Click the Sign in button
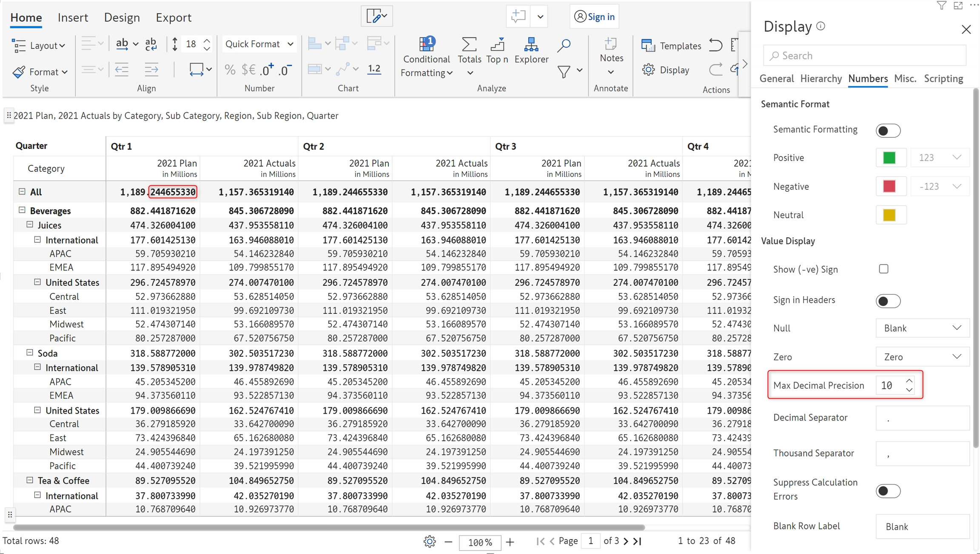 (594, 17)
